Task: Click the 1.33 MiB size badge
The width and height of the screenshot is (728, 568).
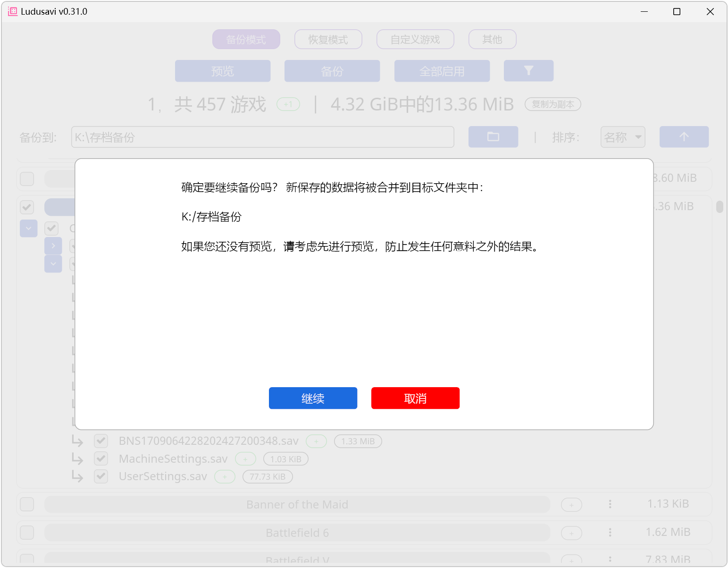Action: click(358, 441)
